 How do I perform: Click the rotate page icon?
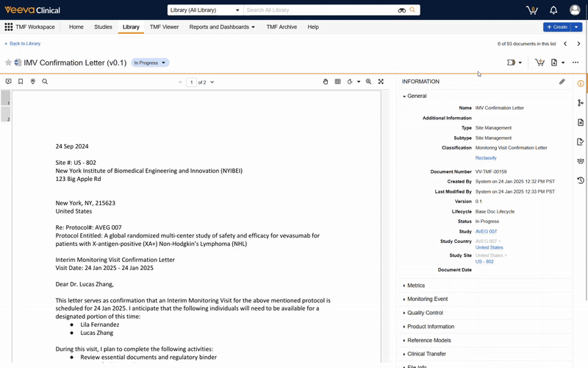tap(350, 82)
